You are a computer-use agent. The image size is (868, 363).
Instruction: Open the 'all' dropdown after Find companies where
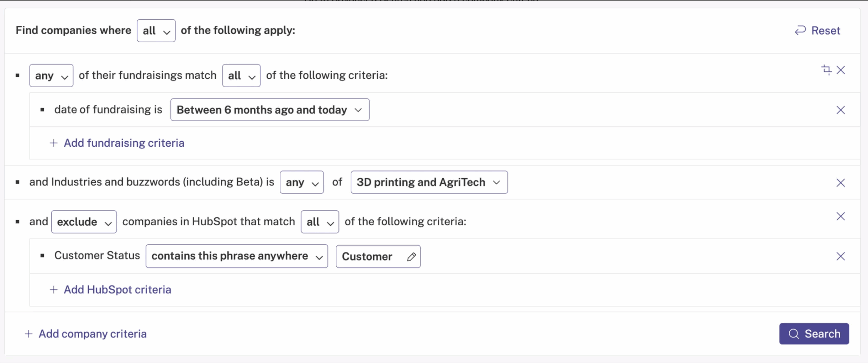(156, 31)
